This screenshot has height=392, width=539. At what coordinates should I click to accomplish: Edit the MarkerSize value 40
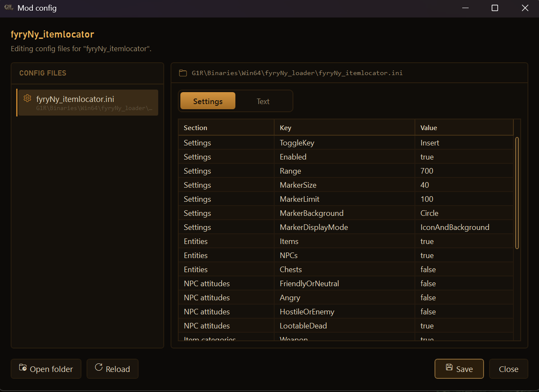pyautogui.click(x=464, y=185)
